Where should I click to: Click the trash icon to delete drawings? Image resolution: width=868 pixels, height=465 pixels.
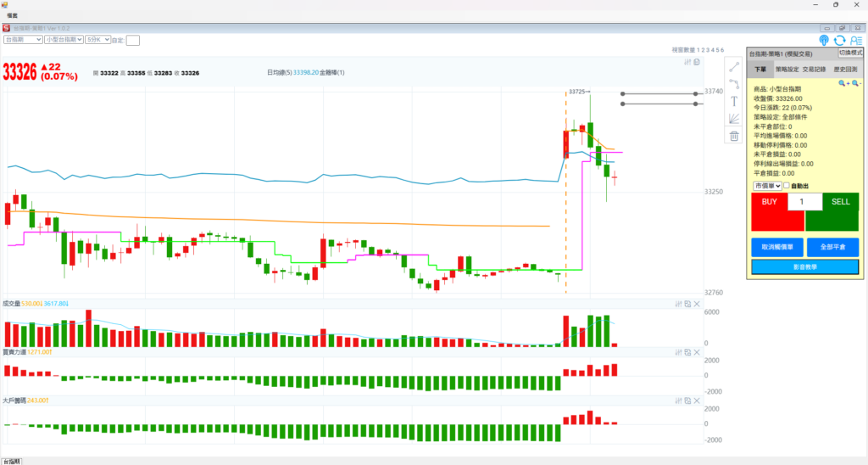point(734,136)
